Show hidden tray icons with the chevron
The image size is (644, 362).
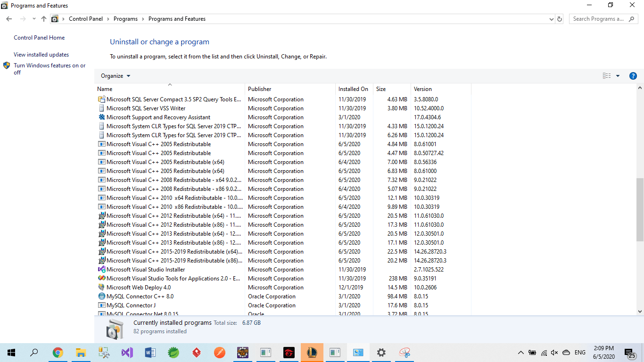(520, 353)
